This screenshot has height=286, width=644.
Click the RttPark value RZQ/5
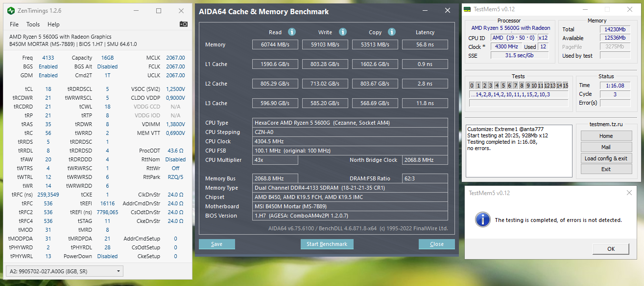(175, 177)
